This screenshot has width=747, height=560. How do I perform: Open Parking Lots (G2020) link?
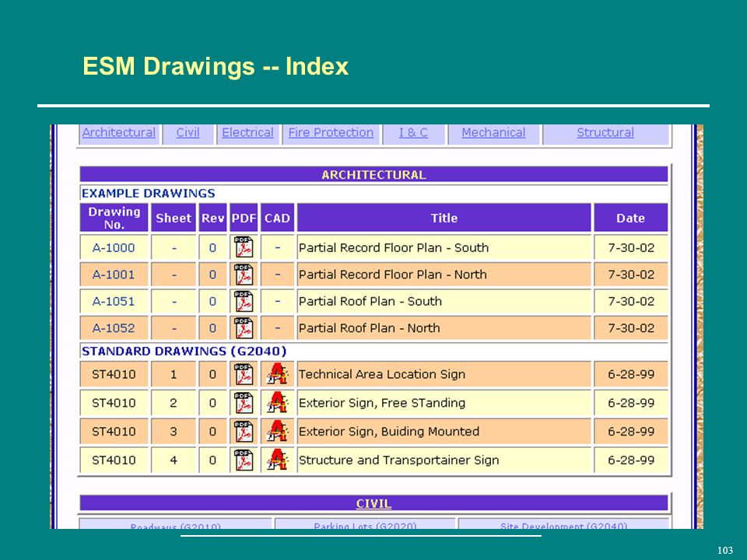click(366, 526)
